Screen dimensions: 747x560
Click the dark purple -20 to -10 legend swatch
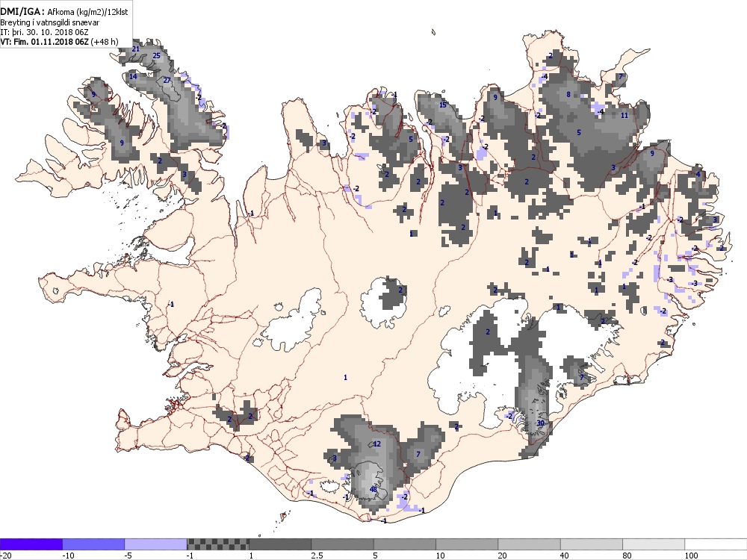tap(31, 544)
